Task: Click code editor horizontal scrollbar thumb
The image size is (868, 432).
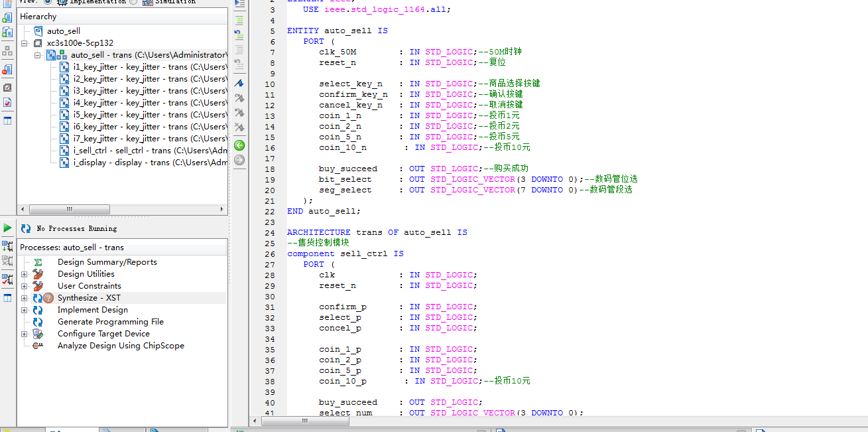Action: [305, 421]
